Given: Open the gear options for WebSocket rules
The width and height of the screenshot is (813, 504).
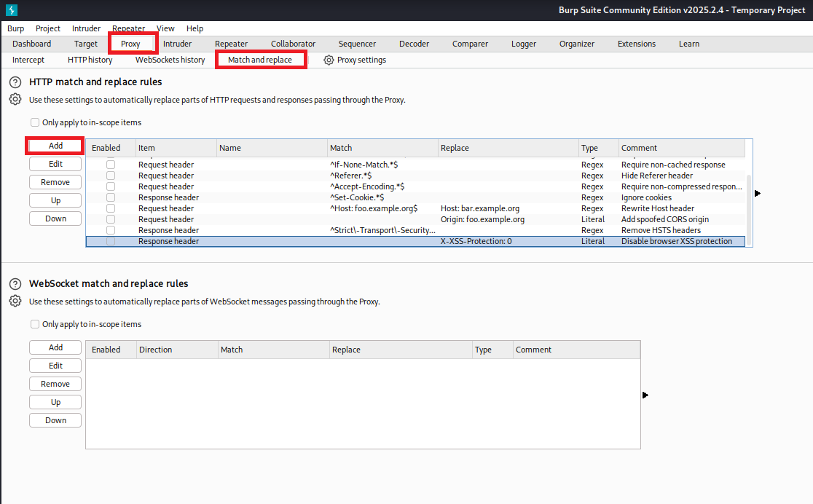Looking at the screenshot, I should pyautogui.click(x=15, y=302).
